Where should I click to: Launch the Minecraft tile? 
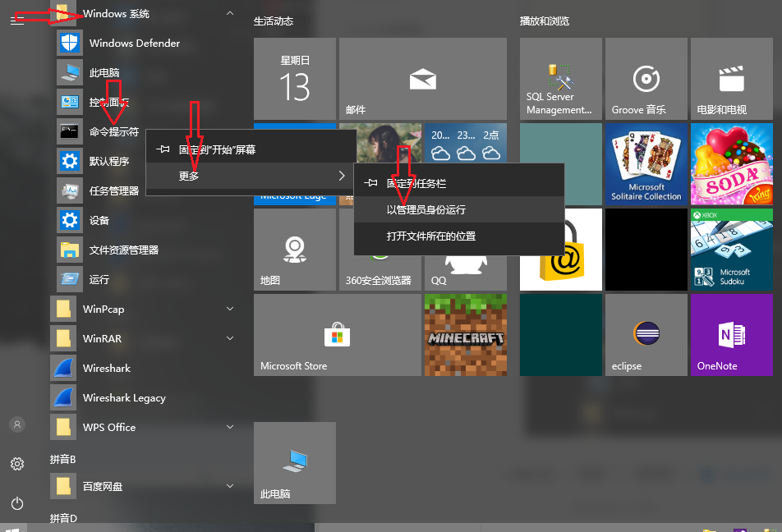click(x=465, y=335)
